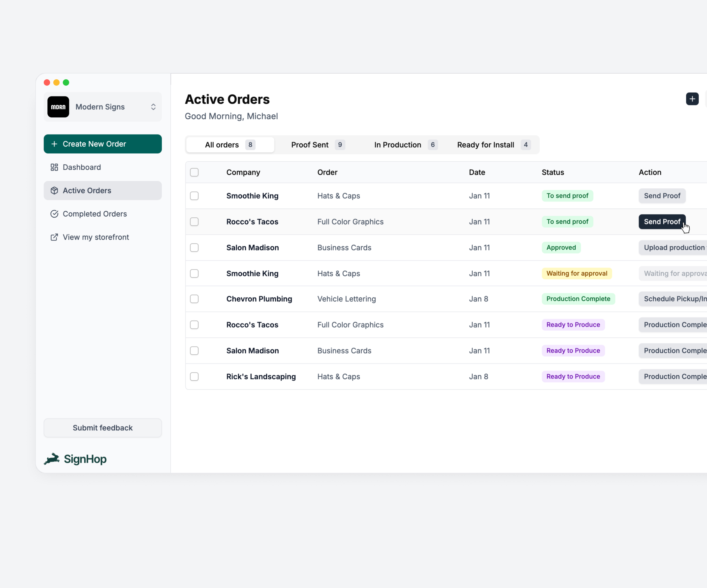Click the Dashboard grid icon
The height and width of the screenshot is (588, 707).
tap(54, 167)
